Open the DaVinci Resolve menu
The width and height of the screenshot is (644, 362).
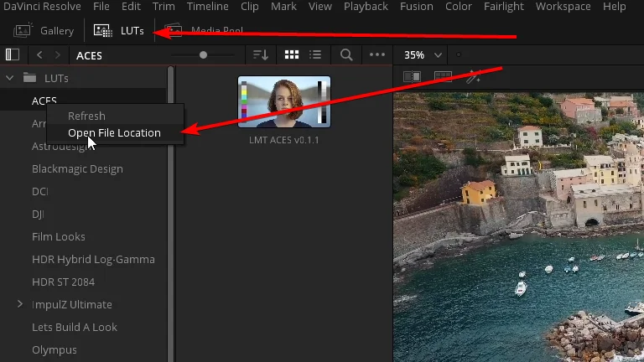tap(42, 7)
